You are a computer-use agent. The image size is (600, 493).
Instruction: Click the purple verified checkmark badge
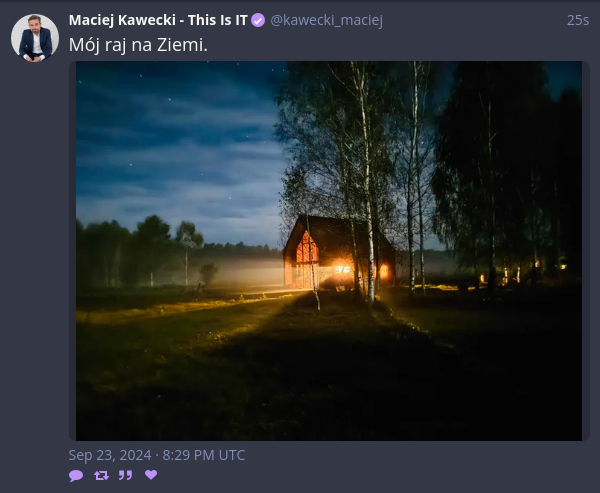(x=258, y=20)
